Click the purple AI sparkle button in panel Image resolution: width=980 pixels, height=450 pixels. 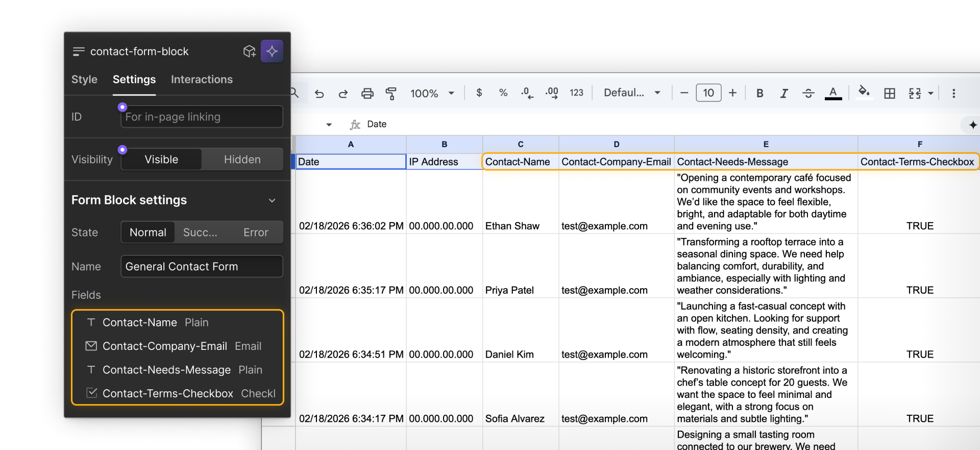click(x=272, y=51)
